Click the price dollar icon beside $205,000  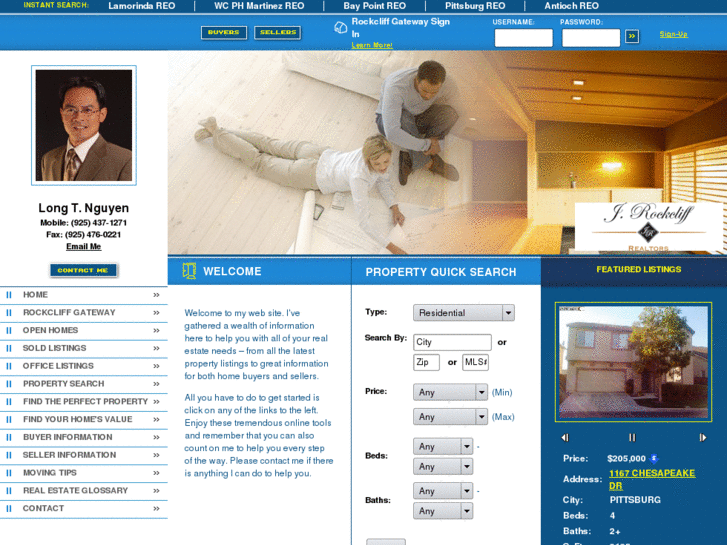(x=654, y=459)
